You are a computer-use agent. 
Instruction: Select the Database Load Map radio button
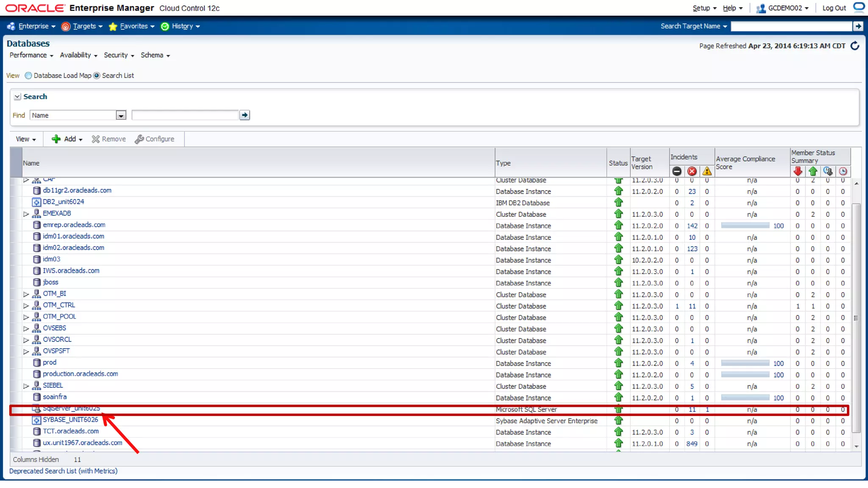coord(28,75)
